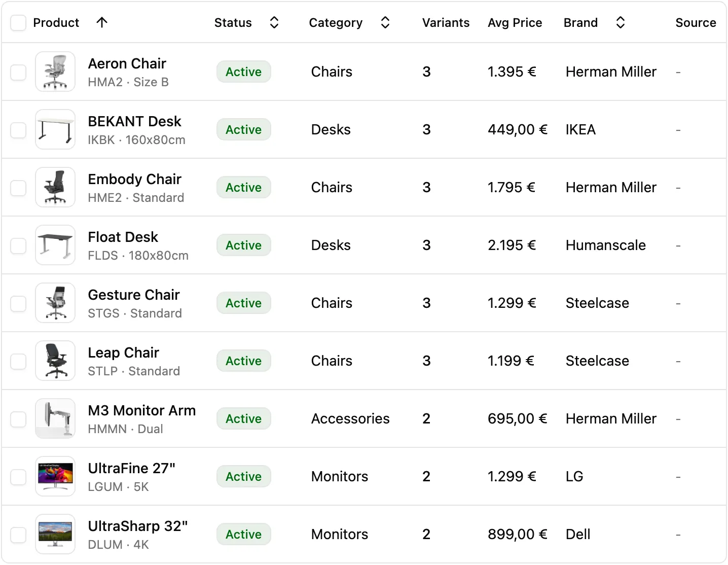Open the Gesture Chair product name
728x565 pixels.
tap(134, 295)
